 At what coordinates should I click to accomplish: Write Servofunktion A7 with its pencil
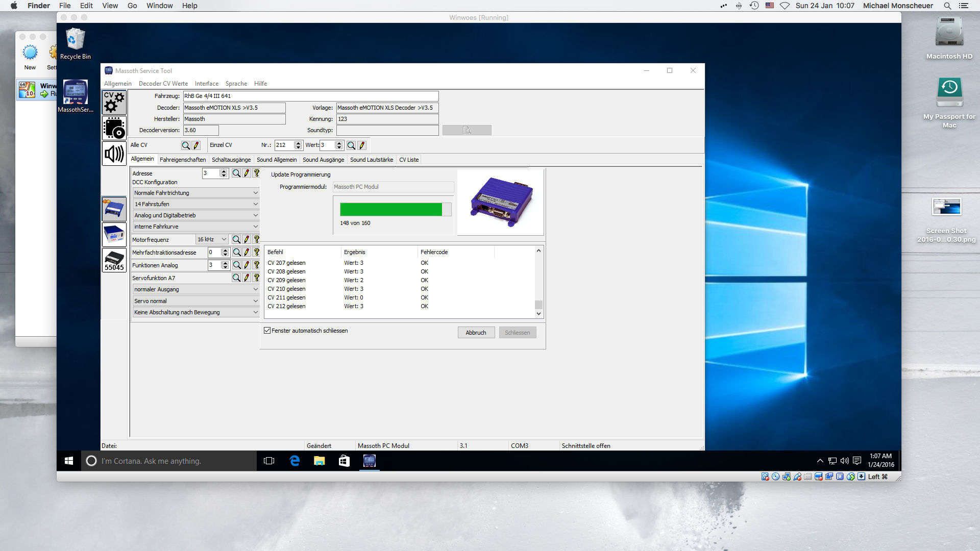click(247, 278)
